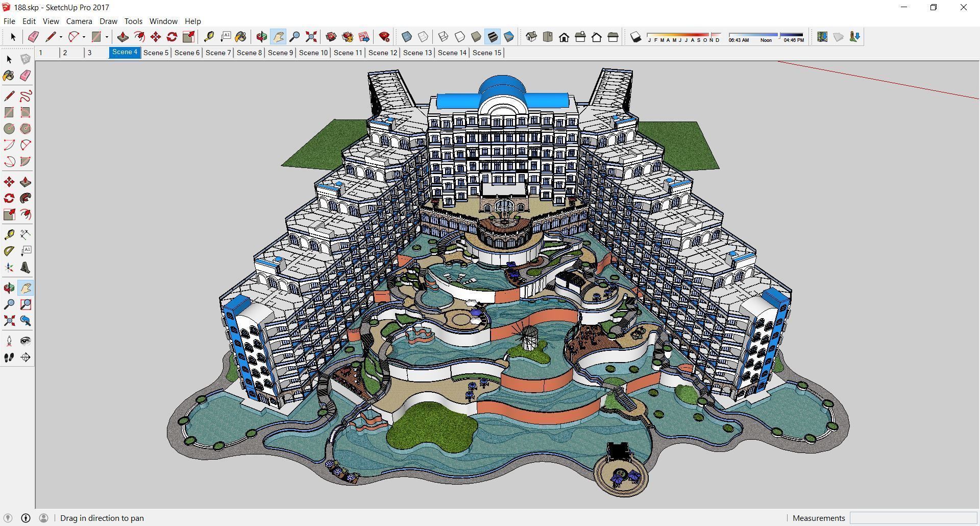Screen dimensions: 980x526
Task: Open the View menu
Action: tap(51, 21)
